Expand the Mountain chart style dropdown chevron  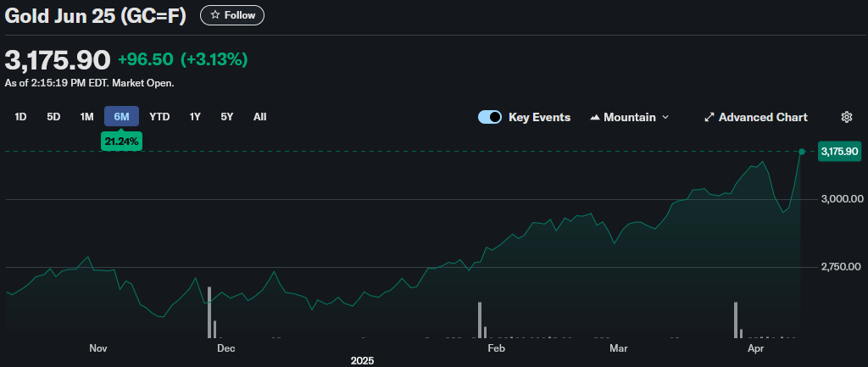(x=665, y=117)
